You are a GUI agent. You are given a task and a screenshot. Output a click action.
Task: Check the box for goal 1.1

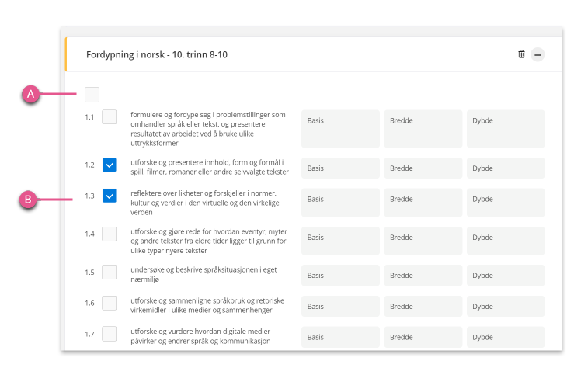pyautogui.click(x=109, y=117)
